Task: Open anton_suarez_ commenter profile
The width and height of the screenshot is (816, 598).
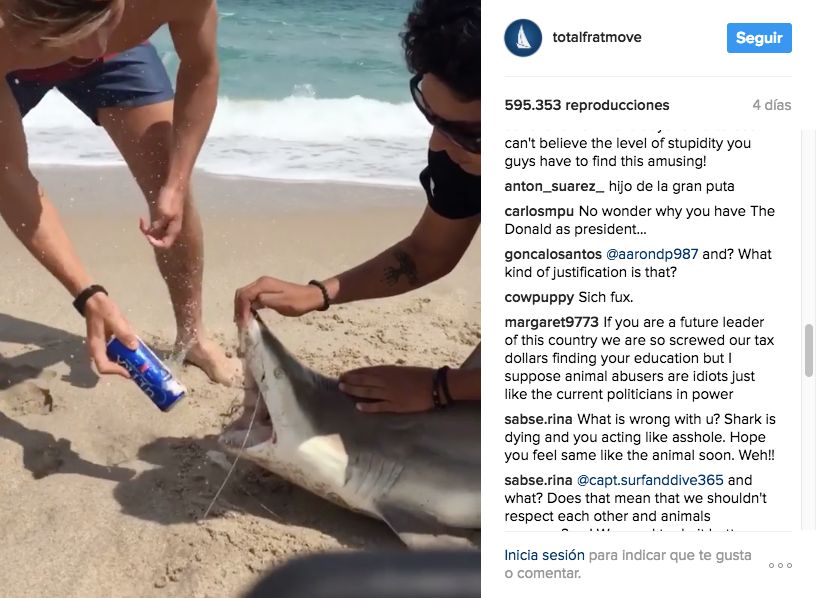Action: click(554, 186)
